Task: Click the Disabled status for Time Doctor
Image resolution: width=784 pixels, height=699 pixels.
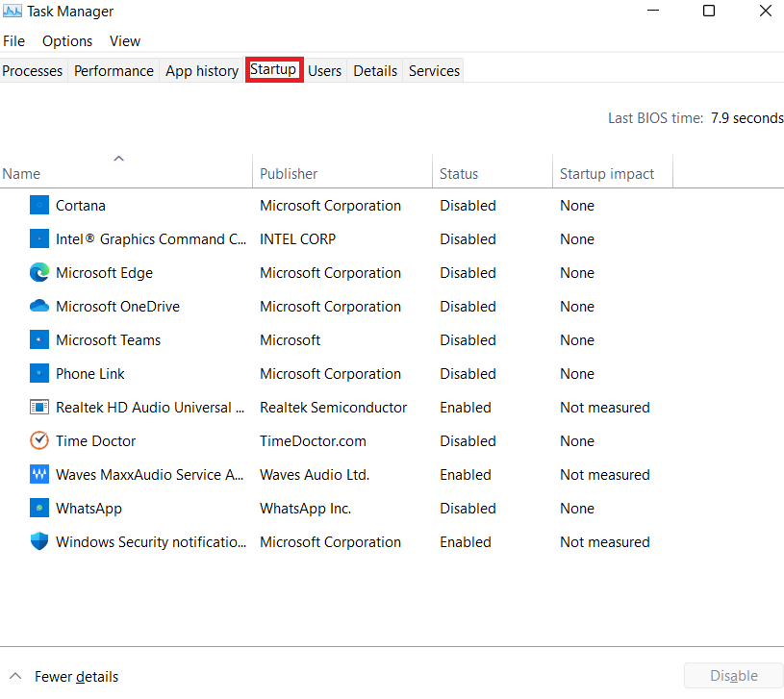Action: [x=468, y=441]
